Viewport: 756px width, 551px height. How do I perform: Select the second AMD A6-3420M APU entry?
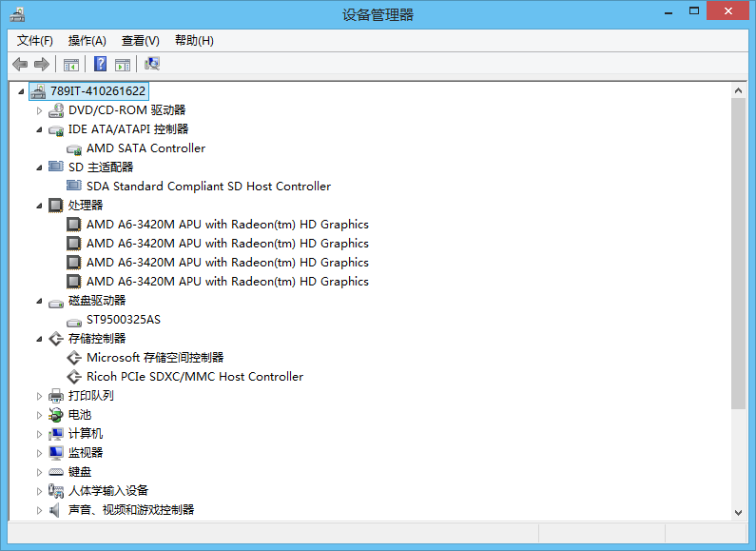(x=227, y=244)
